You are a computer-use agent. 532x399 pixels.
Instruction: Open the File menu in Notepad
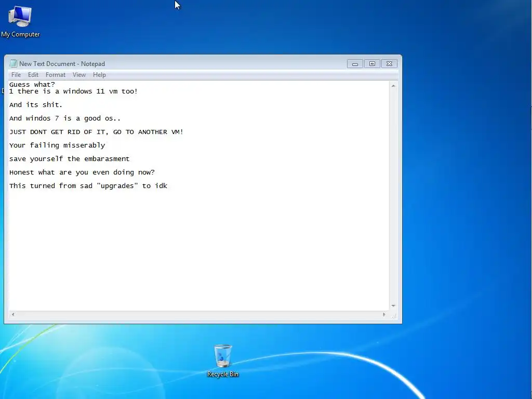[x=16, y=75]
